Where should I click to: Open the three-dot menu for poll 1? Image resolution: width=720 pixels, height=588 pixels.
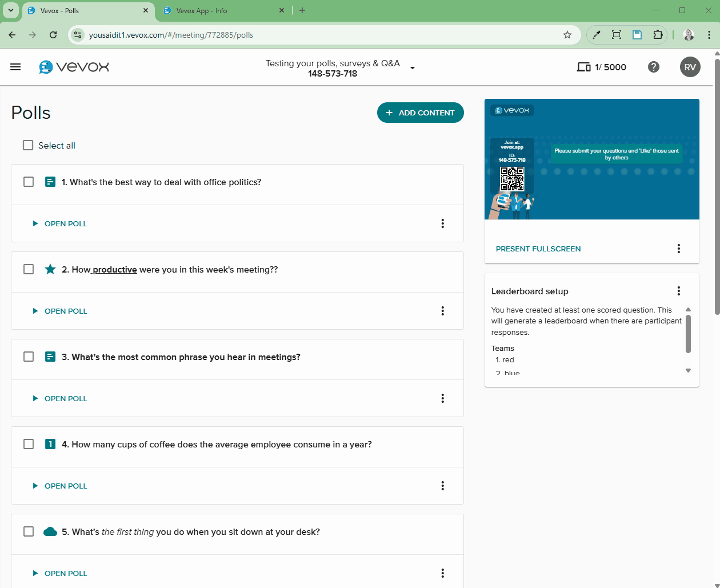point(442,223)
